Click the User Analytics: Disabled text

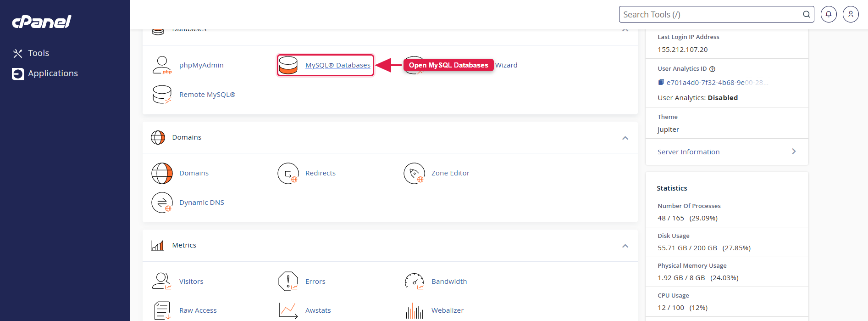(698, 98)
